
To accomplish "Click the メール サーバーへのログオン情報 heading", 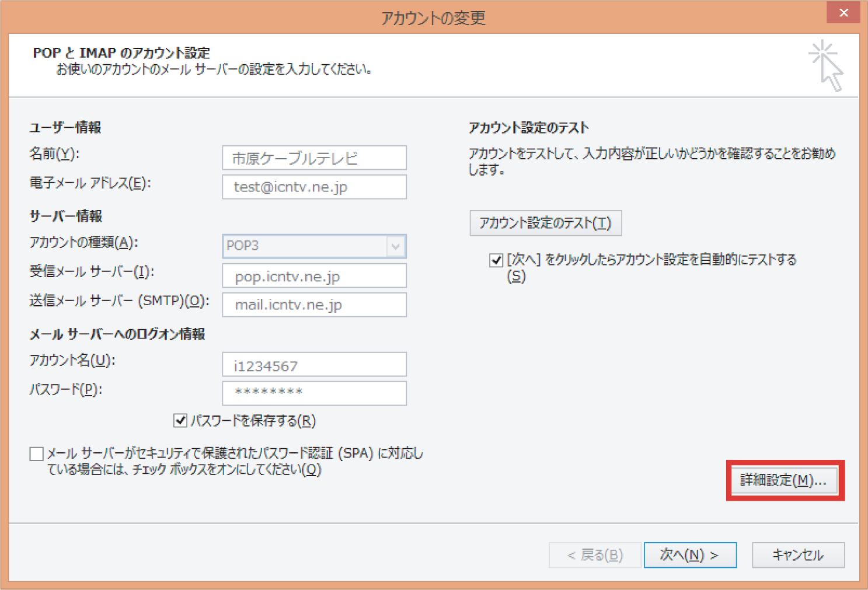I will (117, 334).
